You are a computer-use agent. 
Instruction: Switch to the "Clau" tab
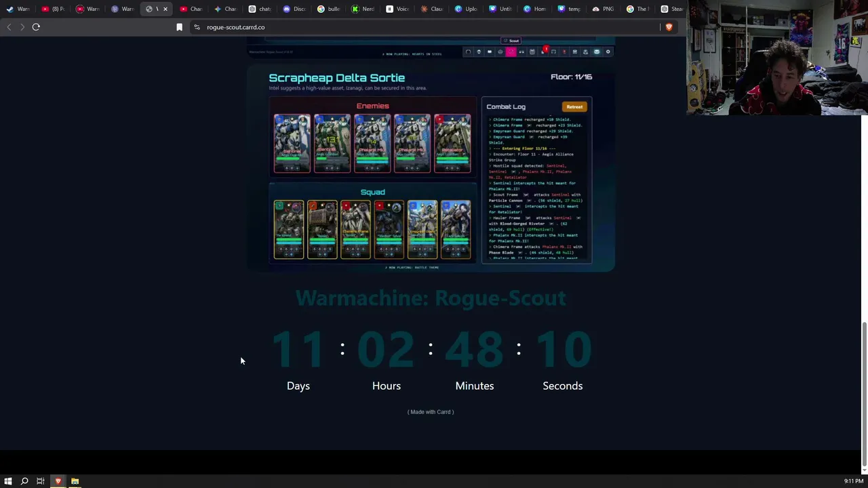coord(432,9)
